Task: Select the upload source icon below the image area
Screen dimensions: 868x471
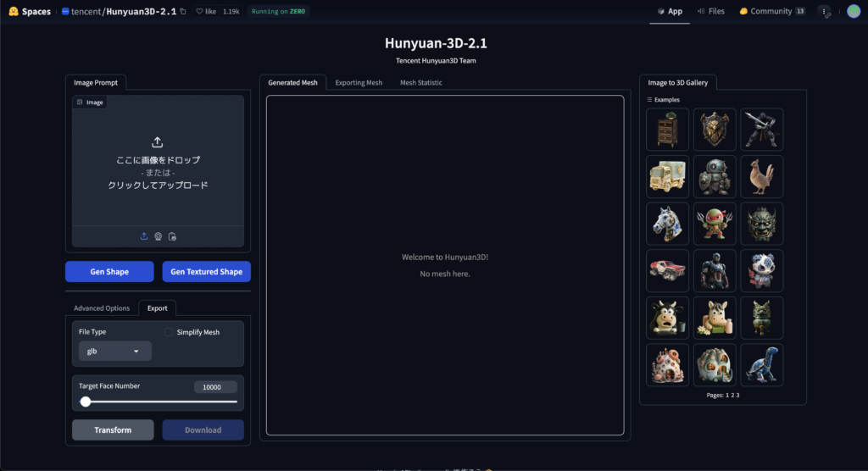Action: pos(144,236)
